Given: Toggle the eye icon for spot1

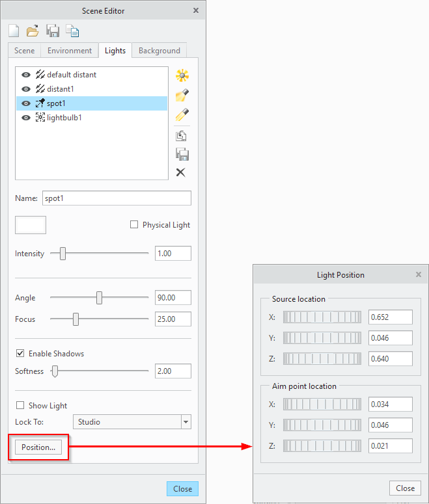Looking at the screenshot, I should (26, 103).
